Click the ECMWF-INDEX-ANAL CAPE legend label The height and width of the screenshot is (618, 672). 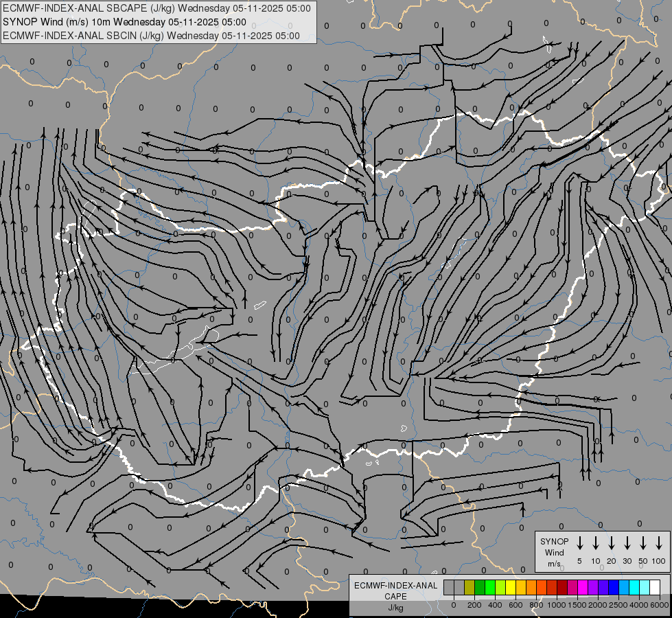[395, 591]
